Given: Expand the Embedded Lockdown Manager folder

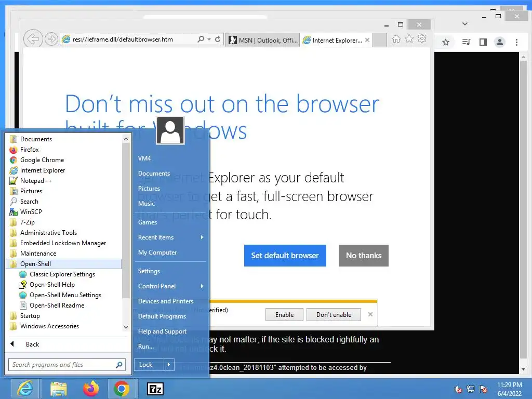Looking at the screenshot, I should (x=63, y=243).
